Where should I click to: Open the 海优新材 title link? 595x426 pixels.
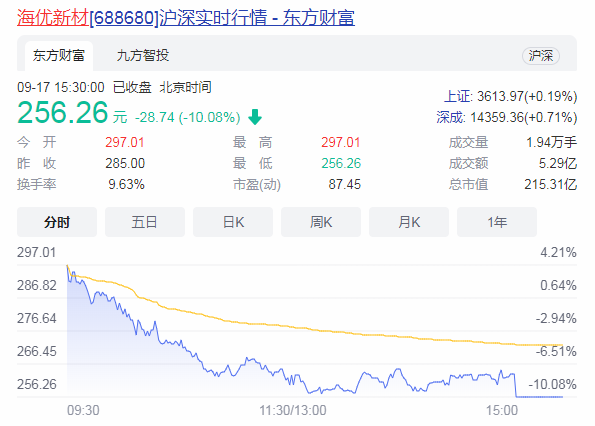(53, 17)
